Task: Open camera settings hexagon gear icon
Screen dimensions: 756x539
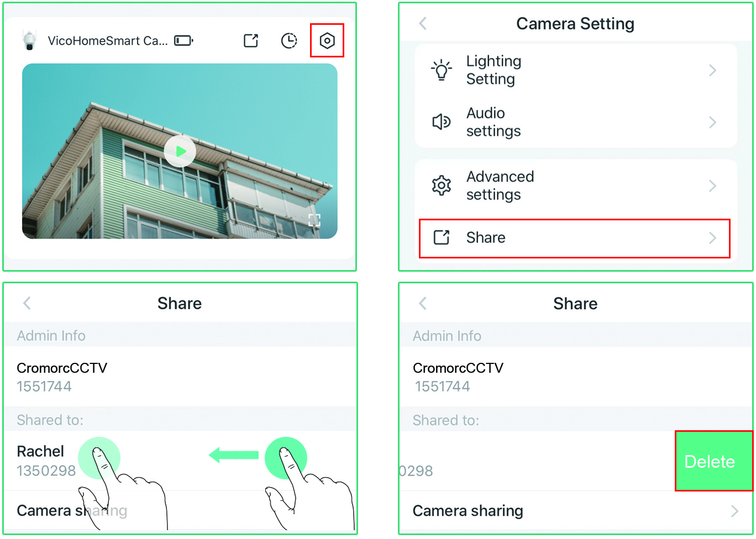Action: point(327,40)
